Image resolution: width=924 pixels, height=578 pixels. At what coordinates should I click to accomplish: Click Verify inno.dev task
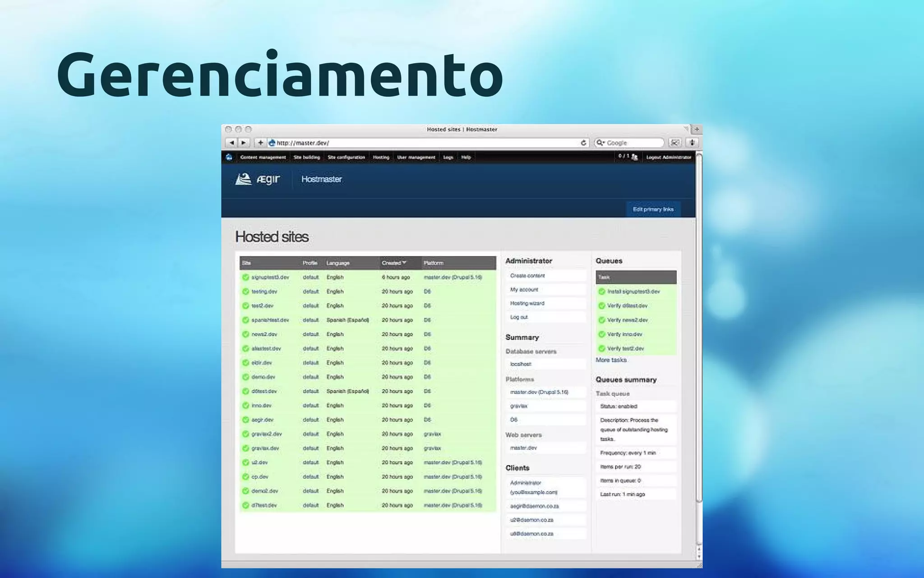point(624,335)
